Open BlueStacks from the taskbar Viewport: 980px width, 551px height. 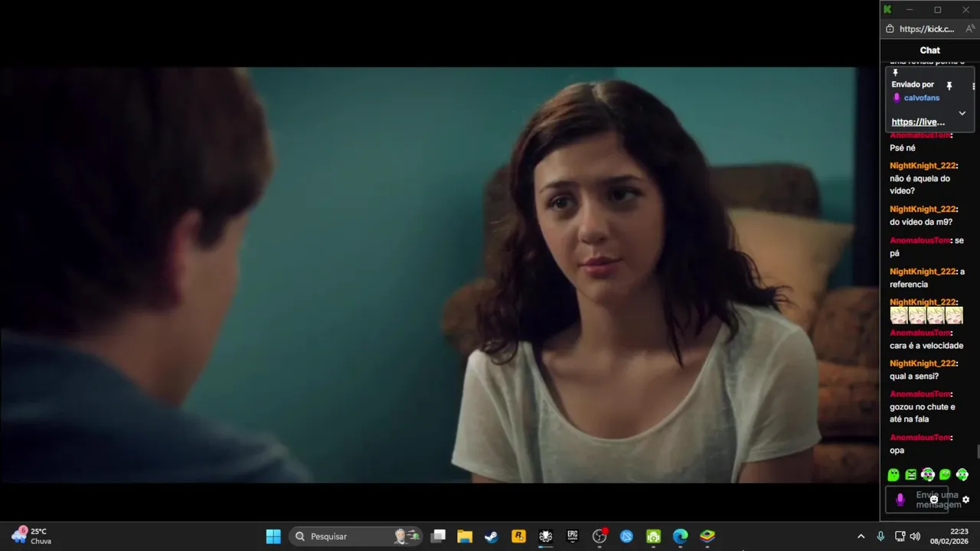coord(707,536)
